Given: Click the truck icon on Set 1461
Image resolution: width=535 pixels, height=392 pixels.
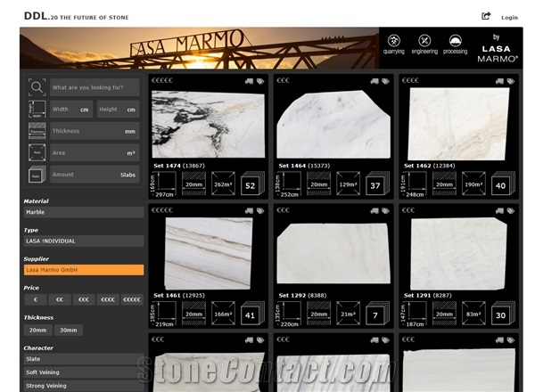Looking at the screenshot, I should pyautogui.click(x=249, y=210).
